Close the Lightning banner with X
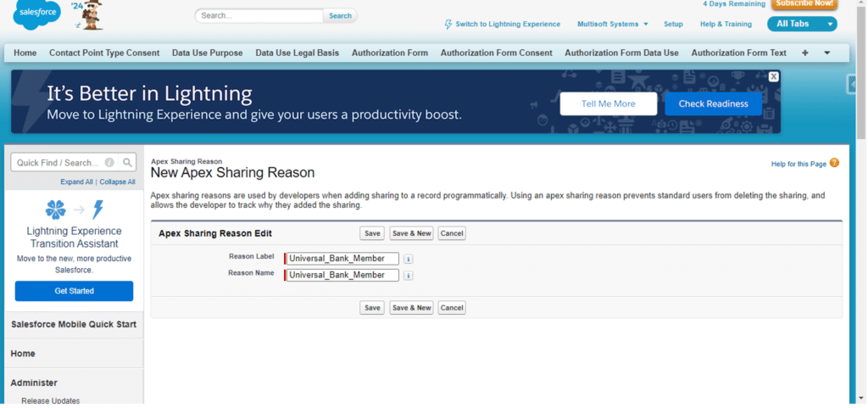 [x=773, y=76]
